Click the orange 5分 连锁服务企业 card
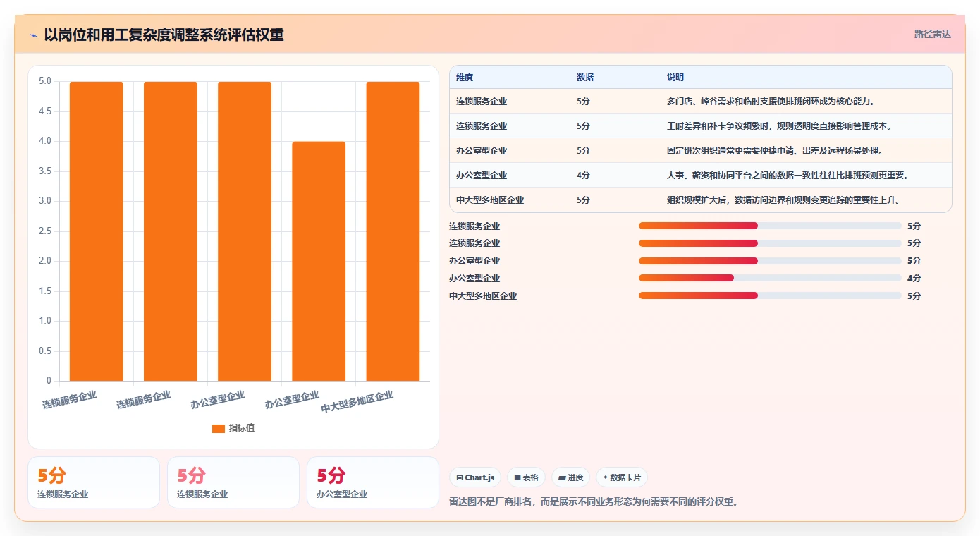The width and height of the screenshot is (980, 536). click(94, 482)
